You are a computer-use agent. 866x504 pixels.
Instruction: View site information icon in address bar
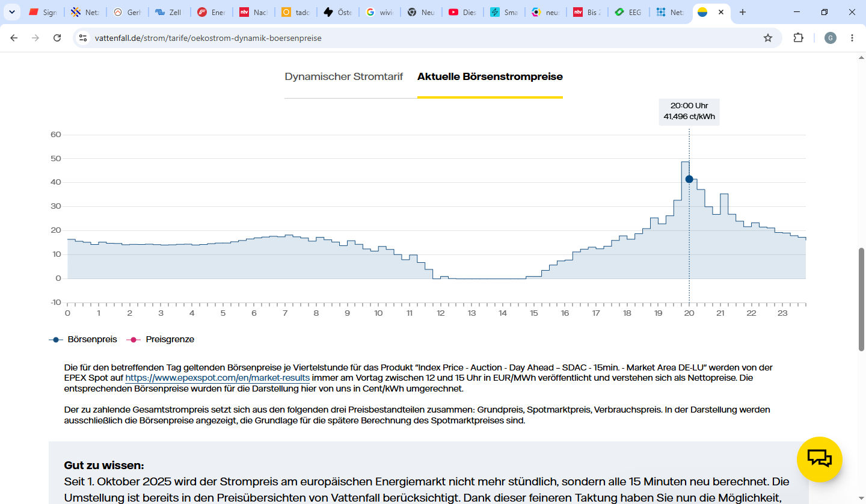pyautogui.click(x=84, y=38)
